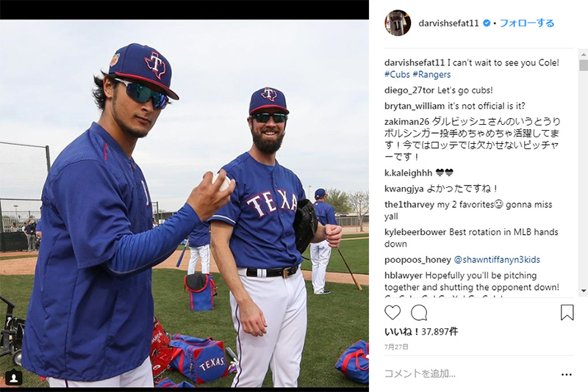Open the darvishsefat11 username in header

(448, 23)
